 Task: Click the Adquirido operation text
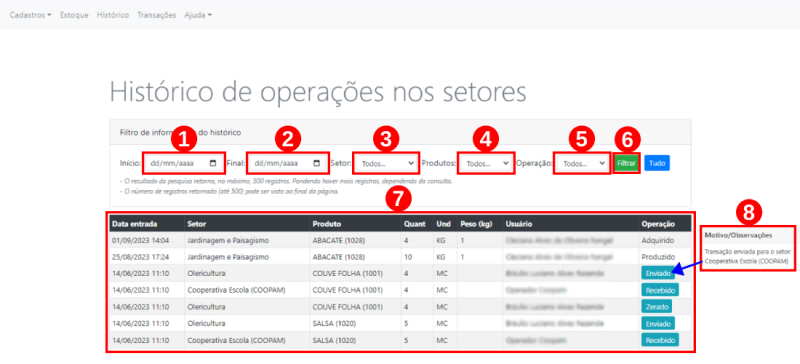[x=658, y=240]
